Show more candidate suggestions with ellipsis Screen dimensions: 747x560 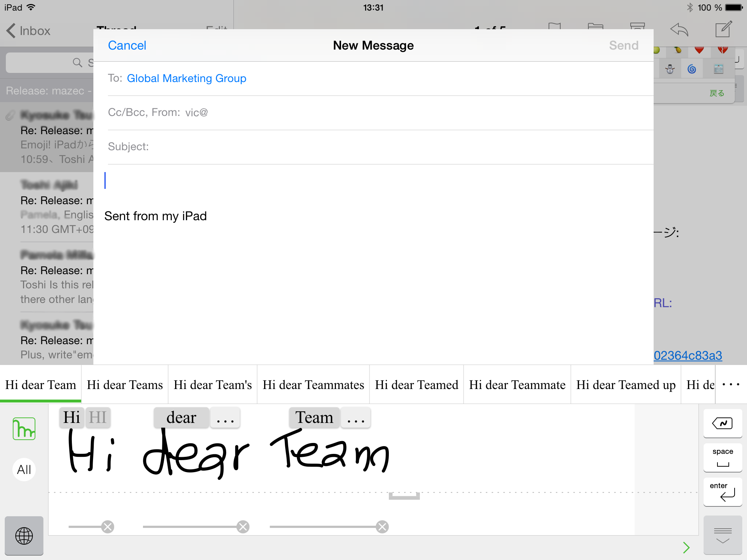point(731,385)
